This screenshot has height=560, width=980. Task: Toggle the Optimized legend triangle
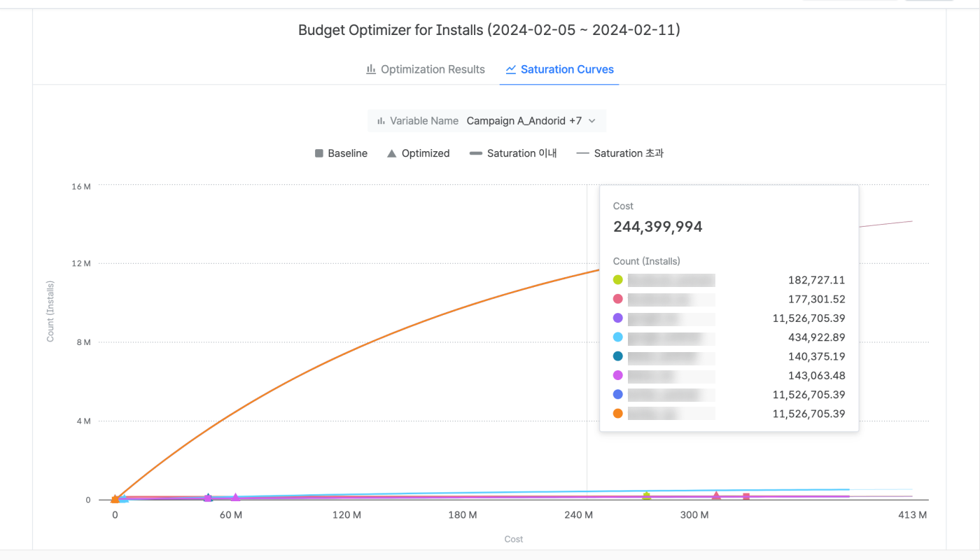(392, 153)
